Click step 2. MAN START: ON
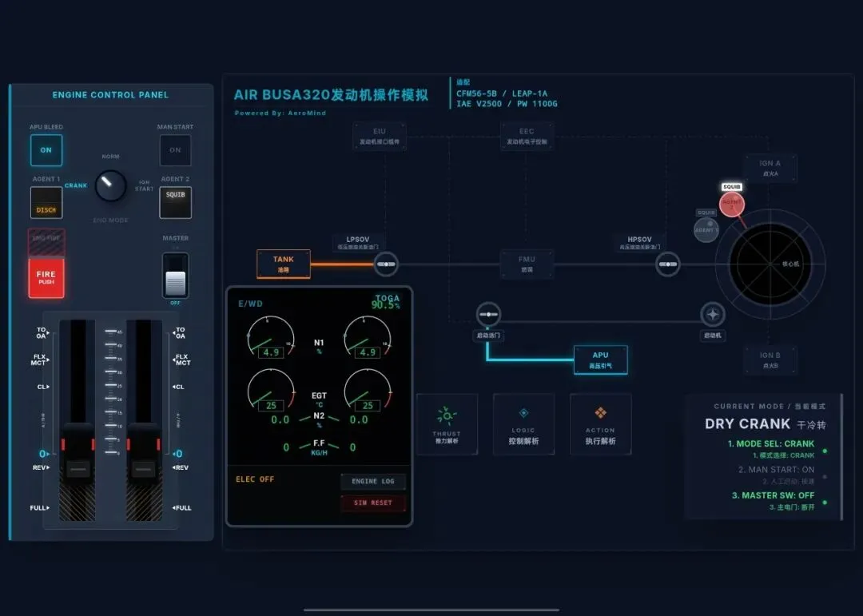 point(776,470)
